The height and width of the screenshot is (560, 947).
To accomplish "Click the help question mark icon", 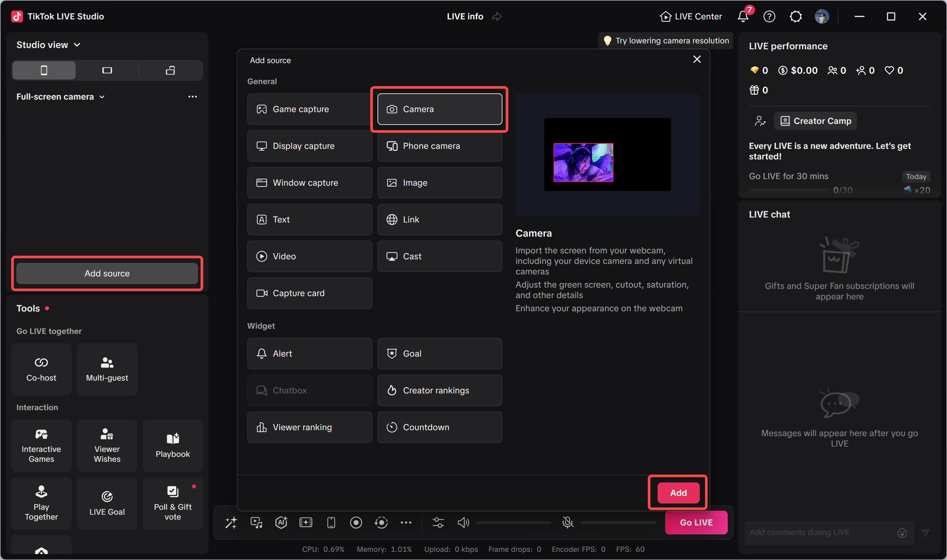I will click(769, 16).
